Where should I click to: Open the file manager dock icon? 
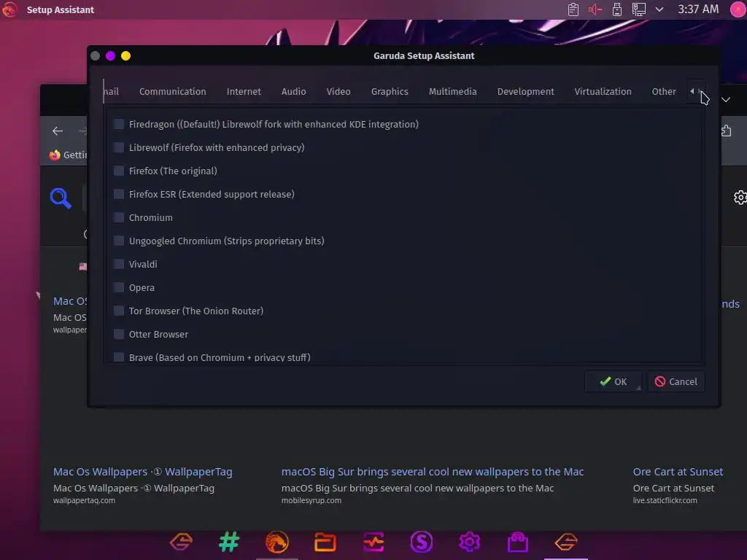pyautogui.click(x=325, y=542)
